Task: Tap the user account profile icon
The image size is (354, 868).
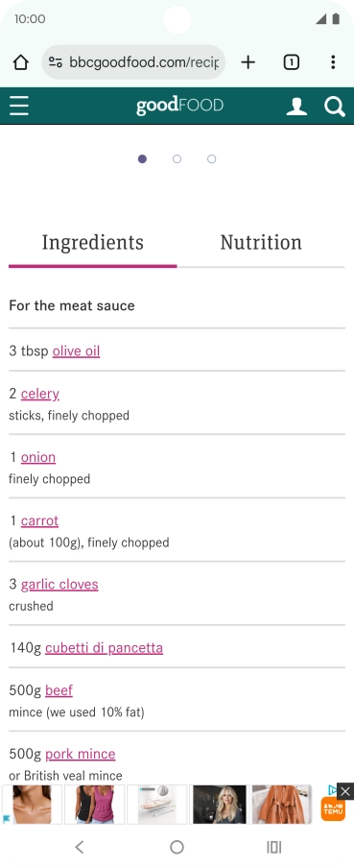Action: click(296, 106)
